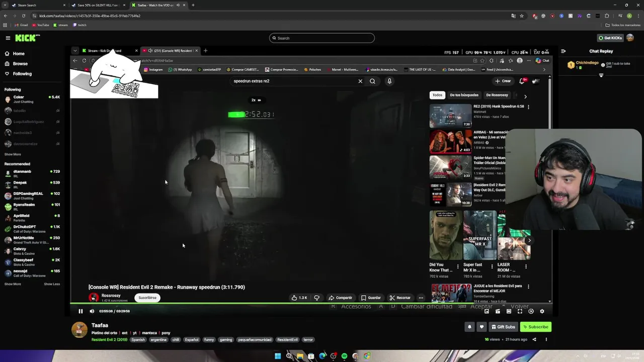Click the YouTube search magnifier button
The height and width of the screenshot is (362, 644).
372,81
